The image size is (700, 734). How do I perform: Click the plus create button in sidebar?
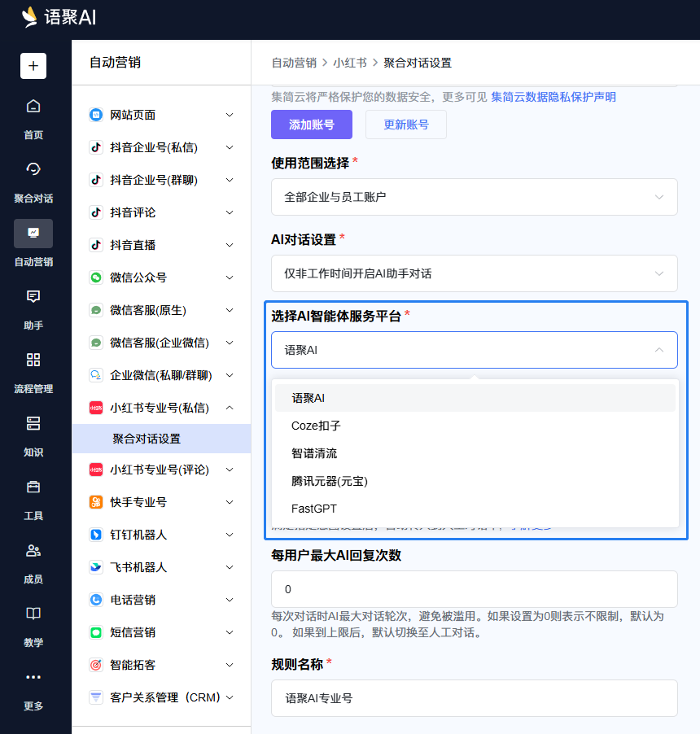33,66
